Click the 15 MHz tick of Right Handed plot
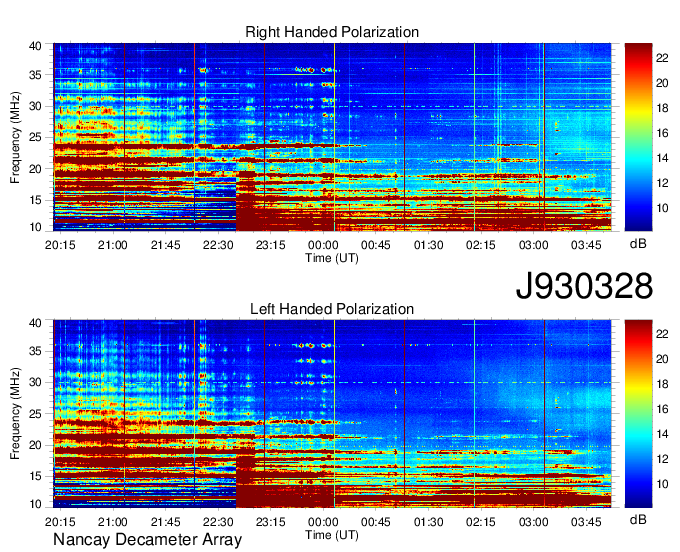Screen dimensions: 680x552 point(35,200)
